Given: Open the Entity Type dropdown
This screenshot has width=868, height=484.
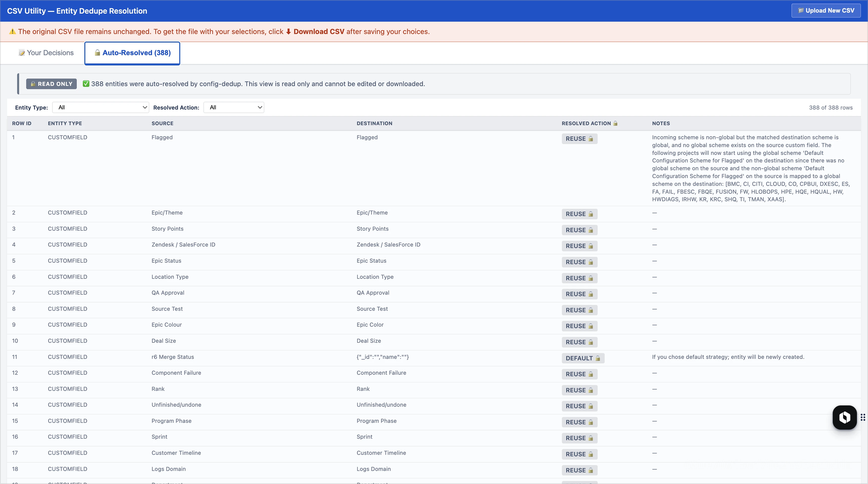Looking at the screenshot, I should (101, 108).
